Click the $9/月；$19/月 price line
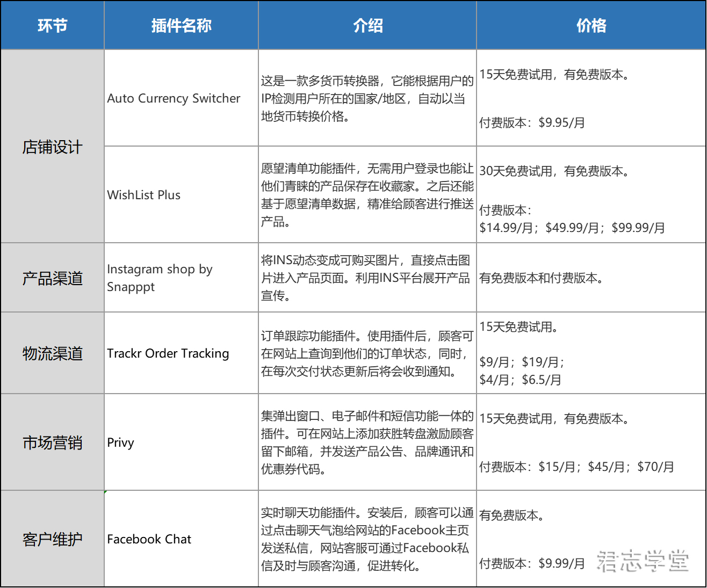 click(522, 362)
